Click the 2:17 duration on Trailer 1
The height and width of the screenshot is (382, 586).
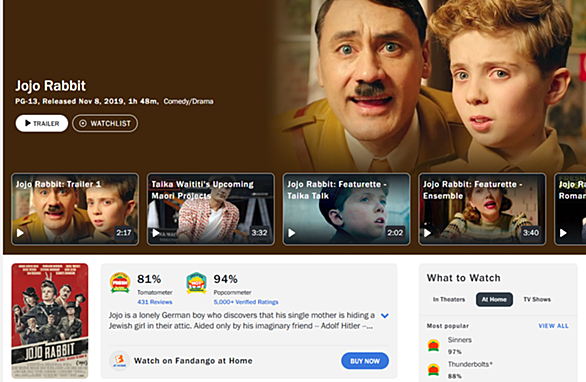pyautogui.click(x=124, y=233)
